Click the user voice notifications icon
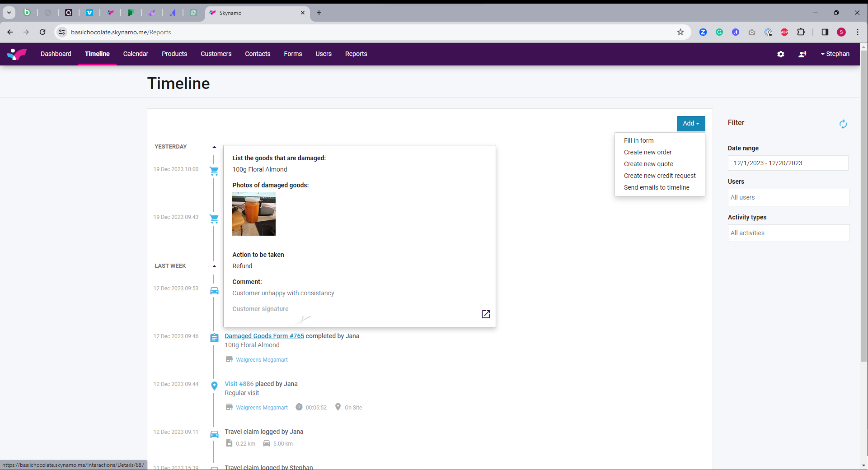The width and height of the screenshot is (868, 470). click(802, 54)
